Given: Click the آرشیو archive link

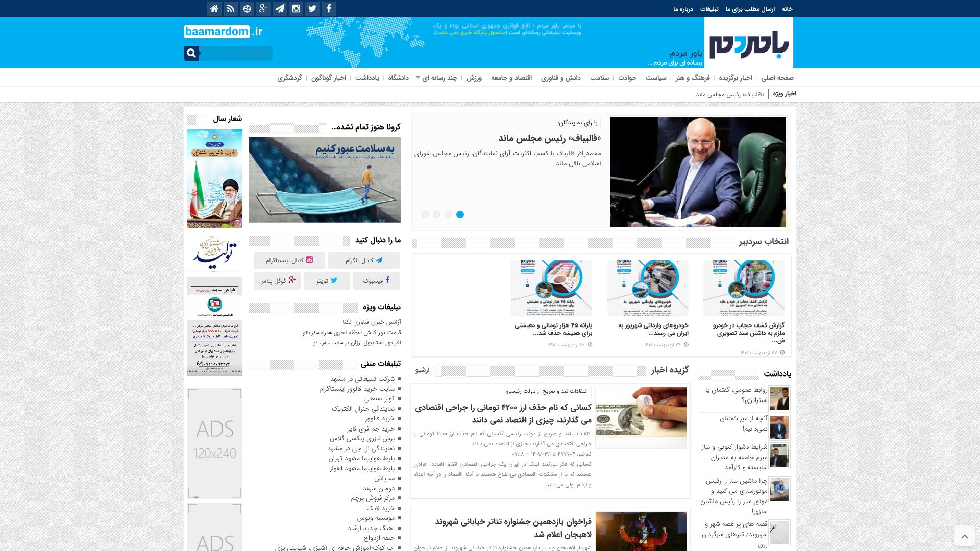Looking at the screenshot, I should click(x=423, y=370).
